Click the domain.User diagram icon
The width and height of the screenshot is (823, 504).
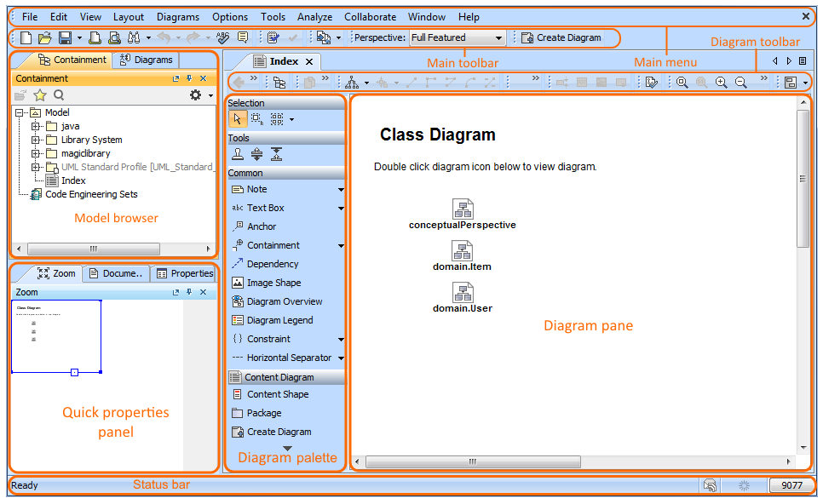(463, 293)
